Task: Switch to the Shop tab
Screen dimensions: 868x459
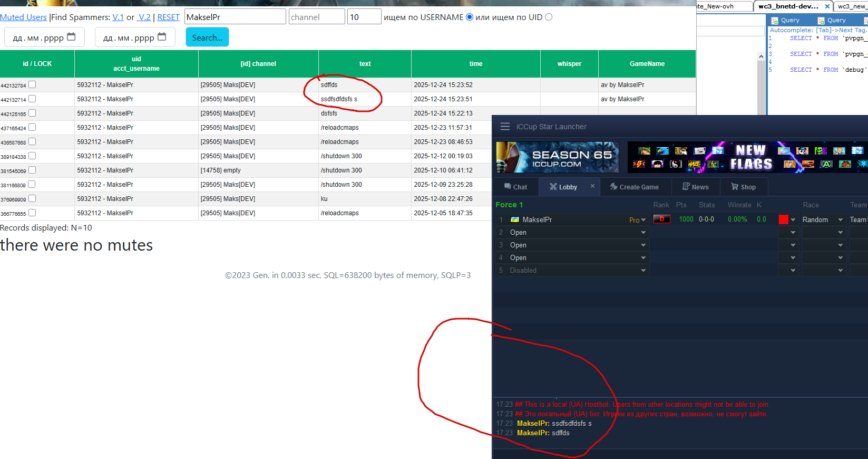Action: click(744, 187)
